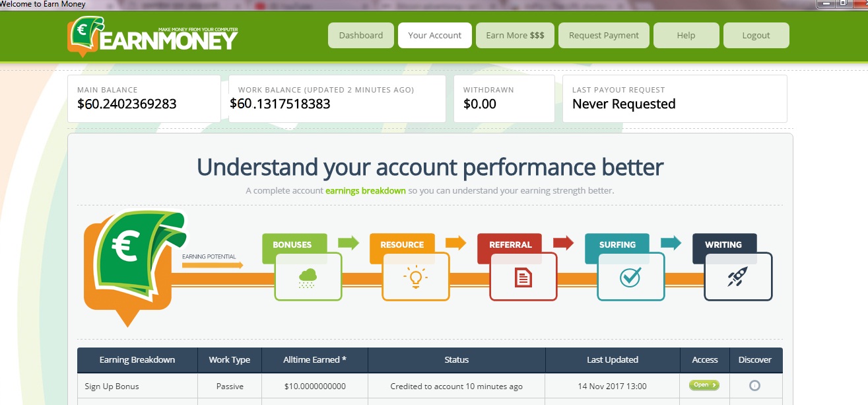Open the Earn More $$$ tab
The height and width of the screenshot is (405, 868).
[515, 36]
